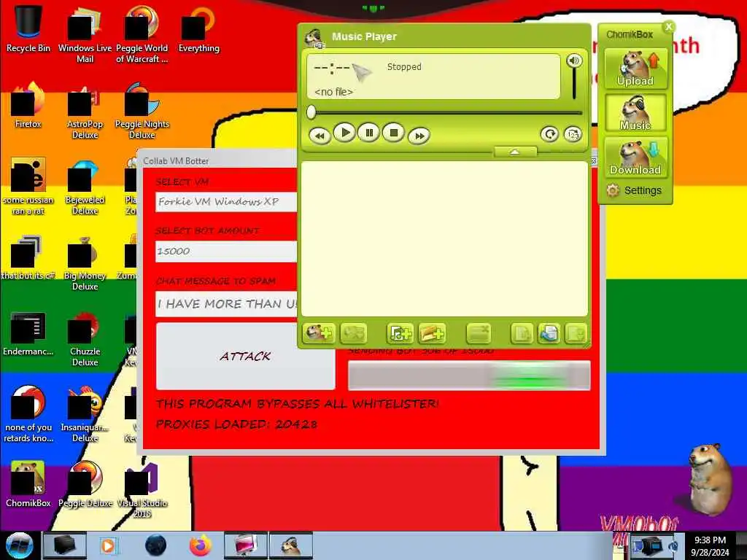Click the disabled hamster transfer icon
This screenshot has width=747, height=560.
[353, 332]
